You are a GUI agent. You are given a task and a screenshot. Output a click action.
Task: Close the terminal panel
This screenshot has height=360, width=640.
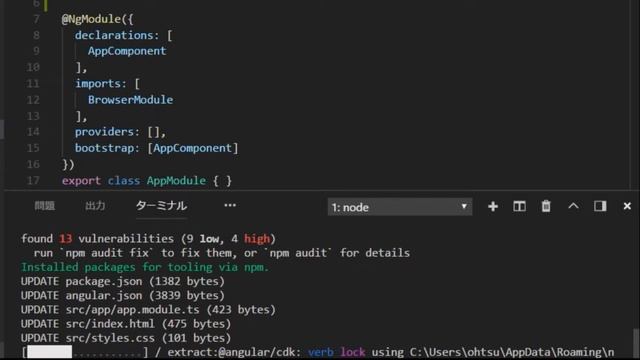coord(627,207)
